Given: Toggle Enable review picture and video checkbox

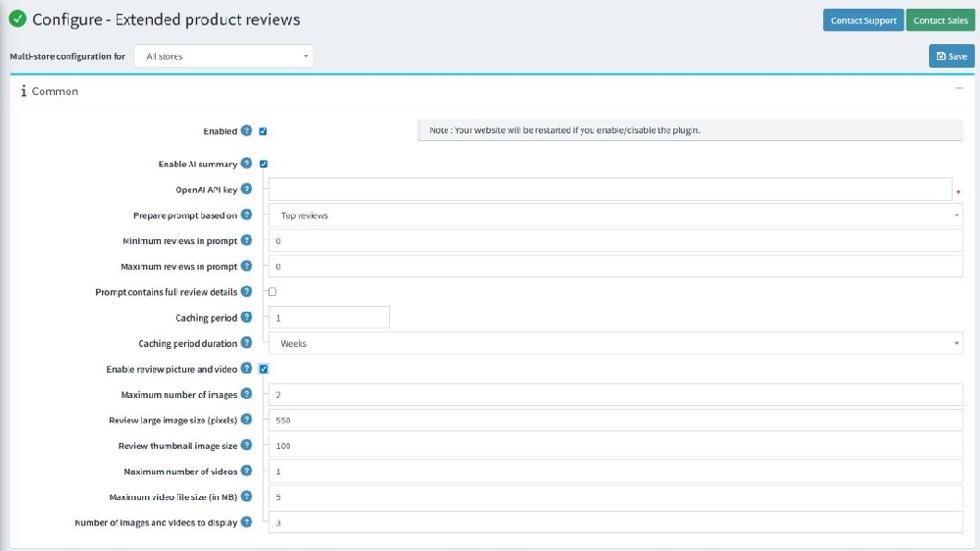Looking at the screenshot, I should click(263, 369).
